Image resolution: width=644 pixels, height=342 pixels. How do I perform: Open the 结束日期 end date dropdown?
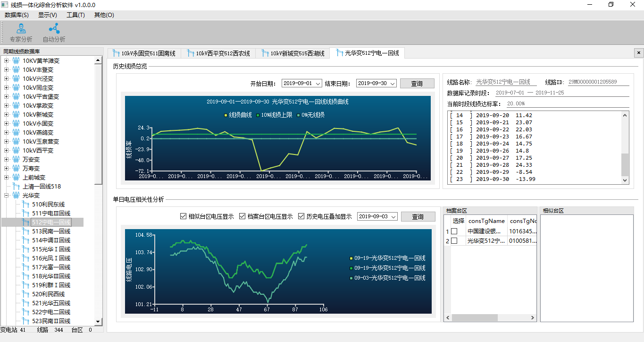coord(393,84)
